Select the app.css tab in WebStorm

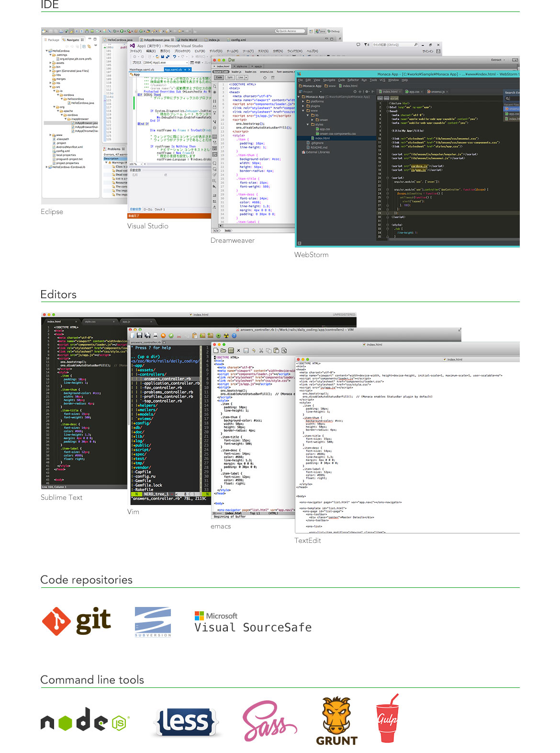point(414,91)
